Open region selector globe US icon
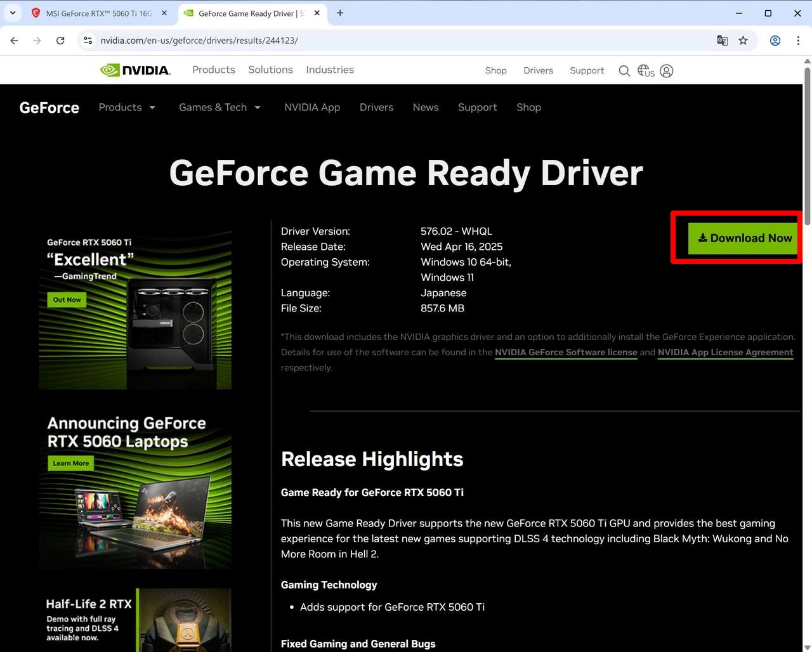 646,71
